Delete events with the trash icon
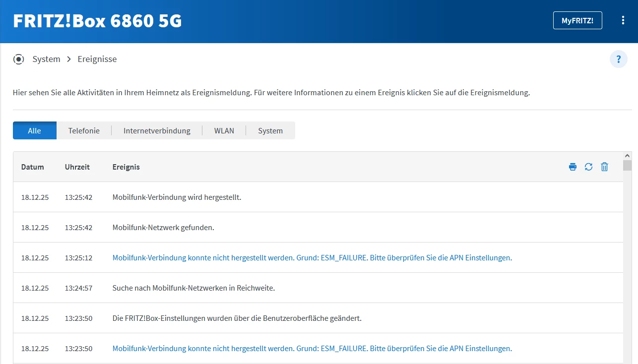The image size is (638, 364). (604, 167)
